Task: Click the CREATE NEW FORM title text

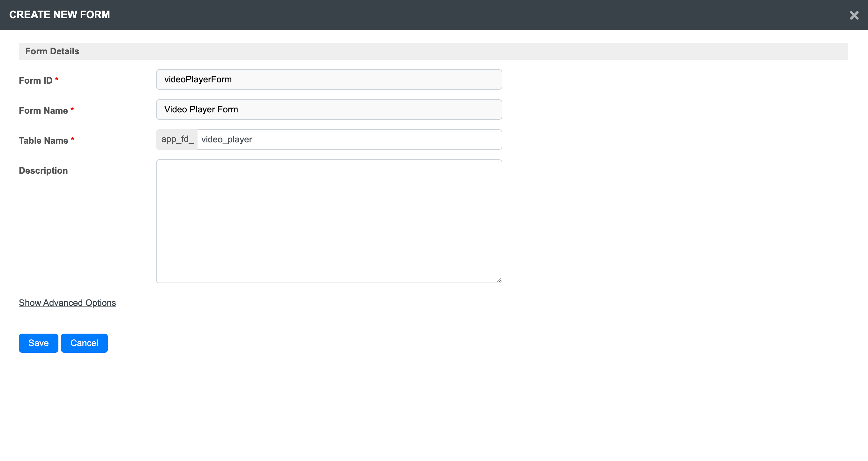Action: coord(60,14)
